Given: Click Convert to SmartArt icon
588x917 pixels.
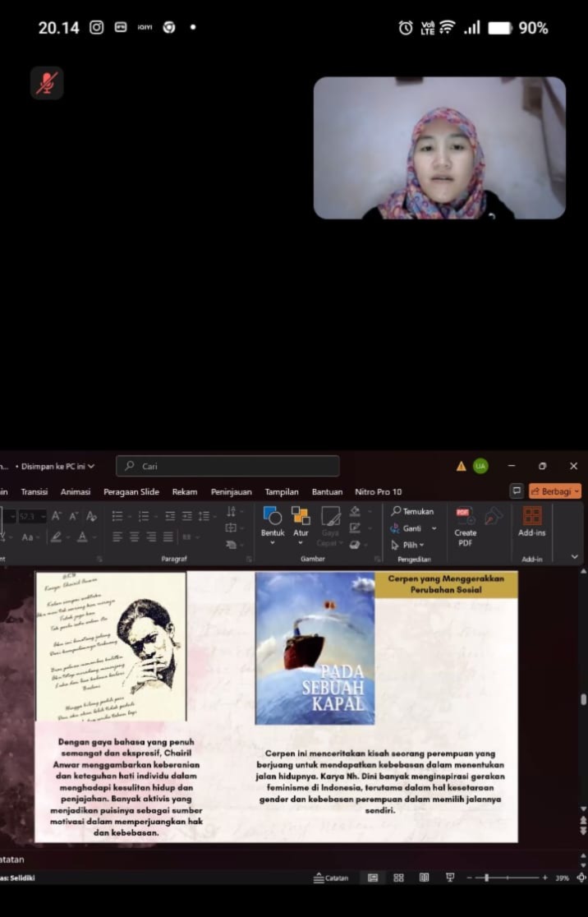Looking at the screenshot, I should click(232, 545).
